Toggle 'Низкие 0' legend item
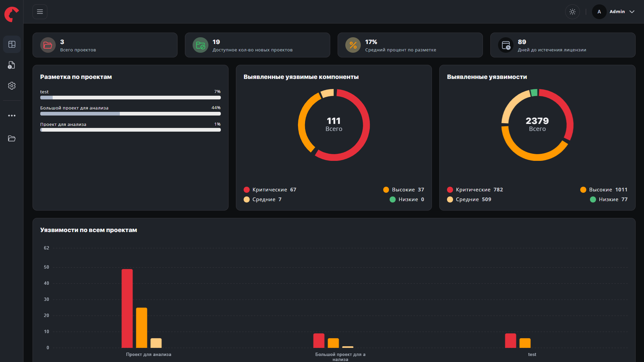The height and width of the screenshot is (362, 644). pyautogui.click(x=407, y=199)
